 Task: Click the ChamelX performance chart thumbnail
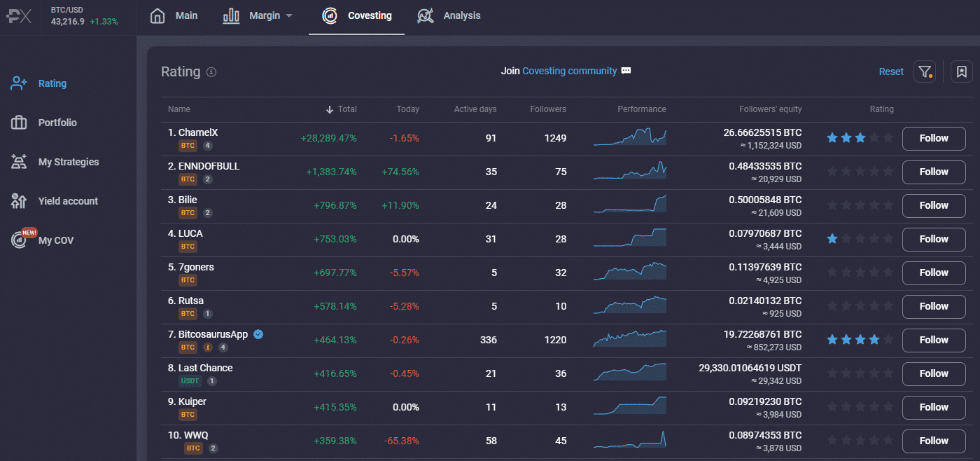pos(629,137)
